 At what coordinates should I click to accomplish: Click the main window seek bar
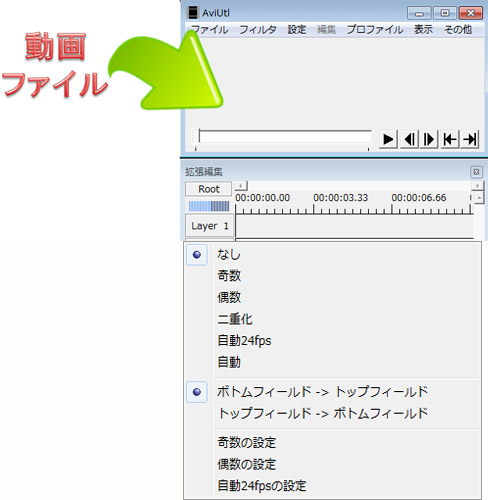tap(285, 137)
